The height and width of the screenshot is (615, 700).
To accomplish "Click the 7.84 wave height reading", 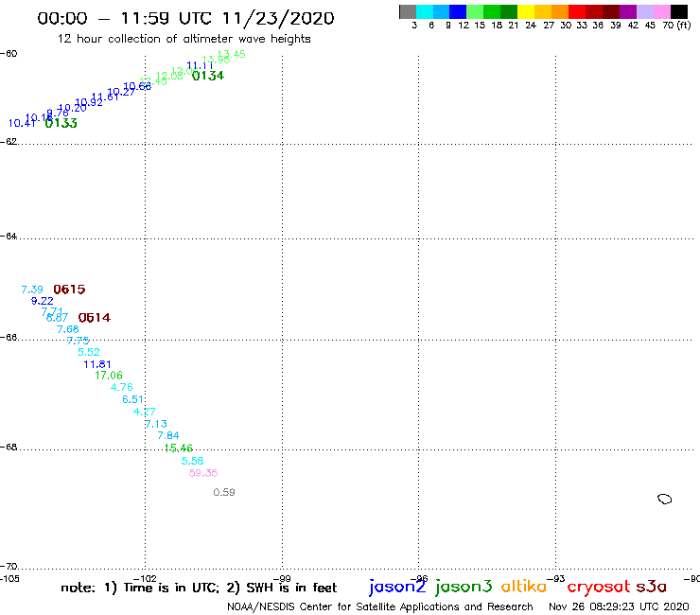I will (168, 435).
